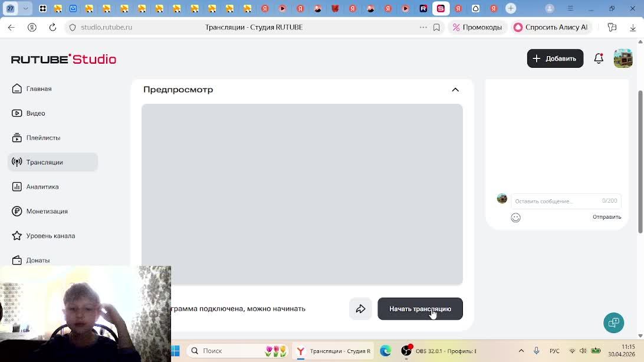The width and height of the screenshot is (644, 362).
Task: Open Уровень канала in the sidebar
Action: 44,236
